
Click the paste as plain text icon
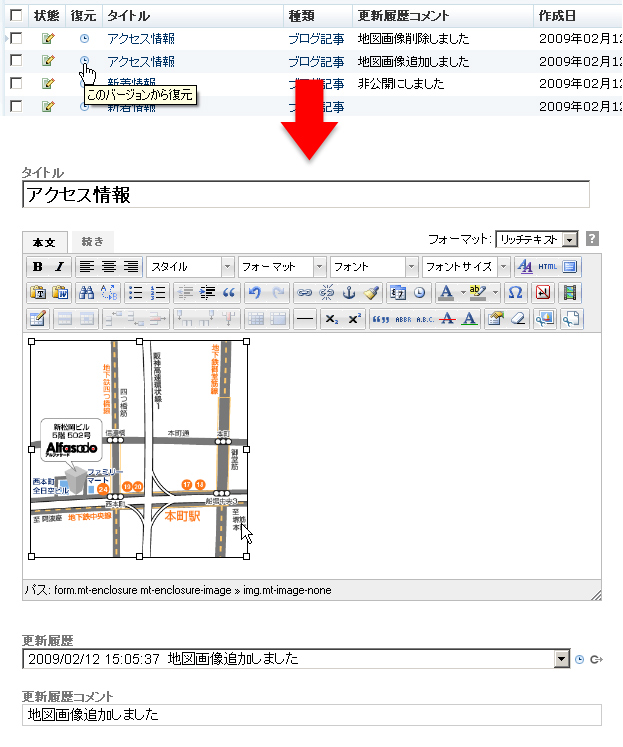click(x=38, y=293)
